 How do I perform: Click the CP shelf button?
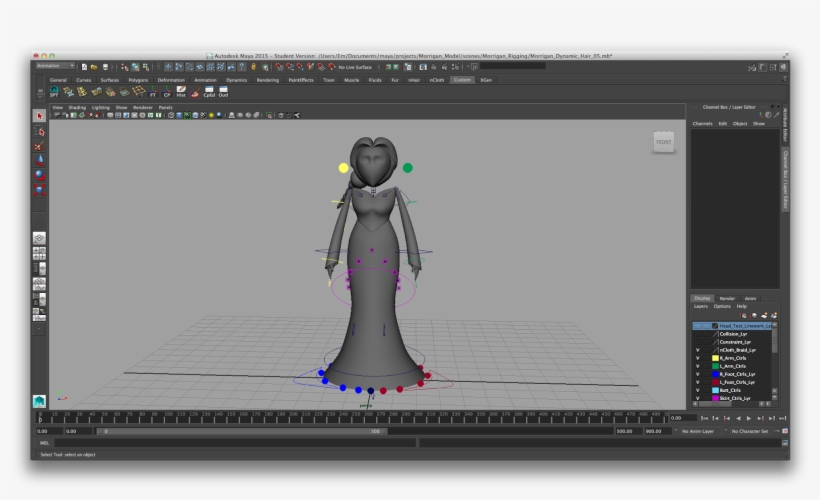[x=167, y=92]
